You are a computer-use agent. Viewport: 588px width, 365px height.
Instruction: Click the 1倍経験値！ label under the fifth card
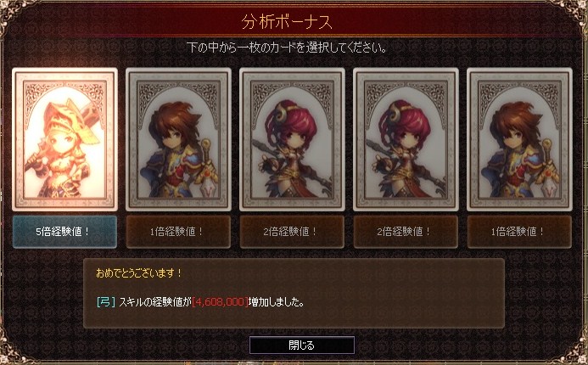click(520, 232)
